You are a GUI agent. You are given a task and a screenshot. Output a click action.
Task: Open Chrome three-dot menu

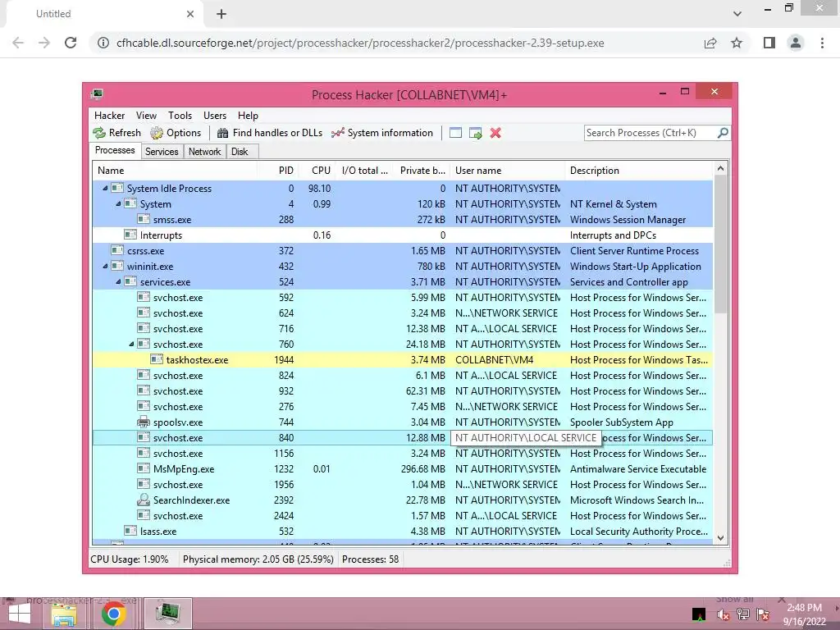[x=822, y=43]
